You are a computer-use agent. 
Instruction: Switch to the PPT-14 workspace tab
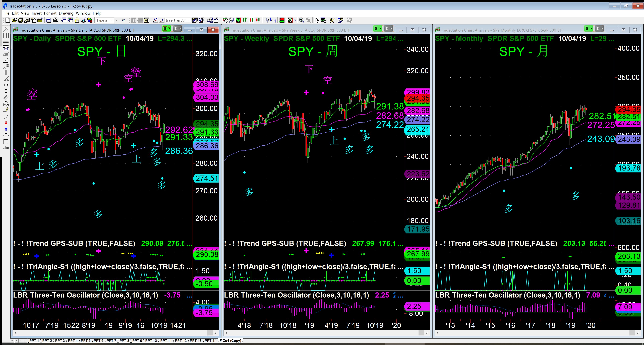pyautogui.click(x=210, y=340)
